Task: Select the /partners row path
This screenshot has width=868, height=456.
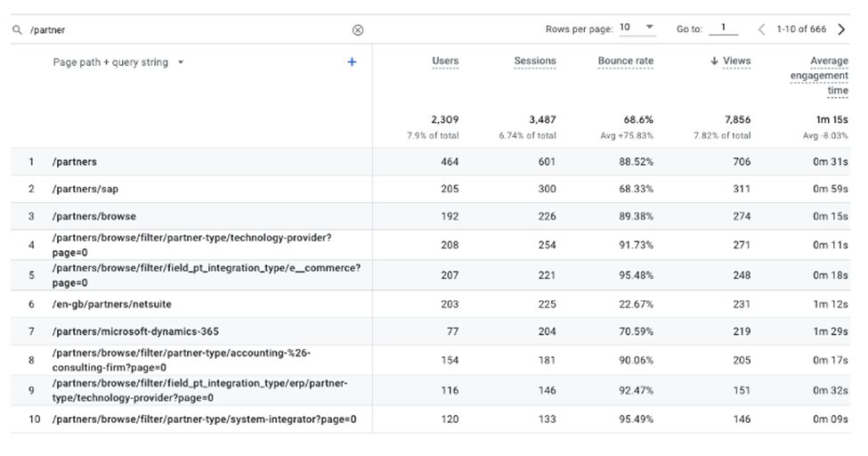Action: (x=75, y=162)
